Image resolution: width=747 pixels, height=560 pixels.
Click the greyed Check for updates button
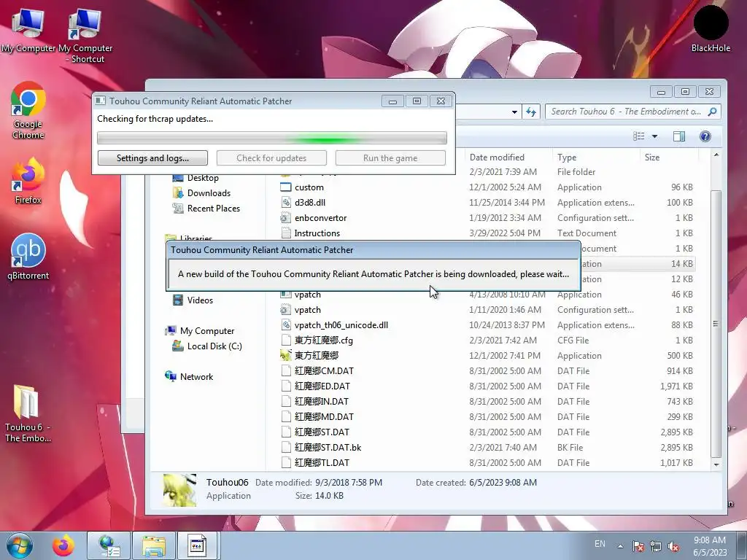tap(271, 158)
